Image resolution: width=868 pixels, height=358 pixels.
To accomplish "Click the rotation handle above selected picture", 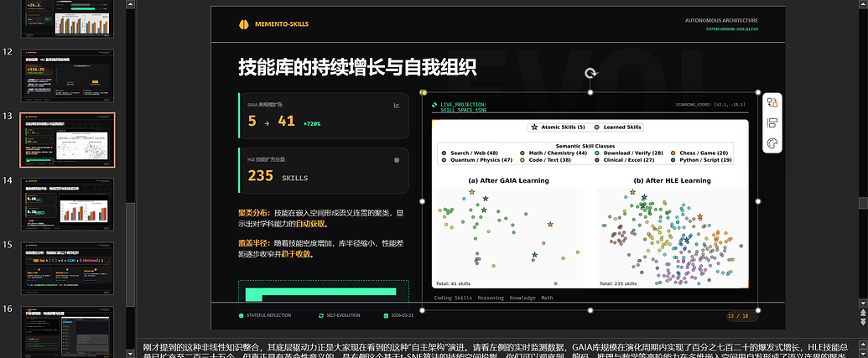I will 590,73.
